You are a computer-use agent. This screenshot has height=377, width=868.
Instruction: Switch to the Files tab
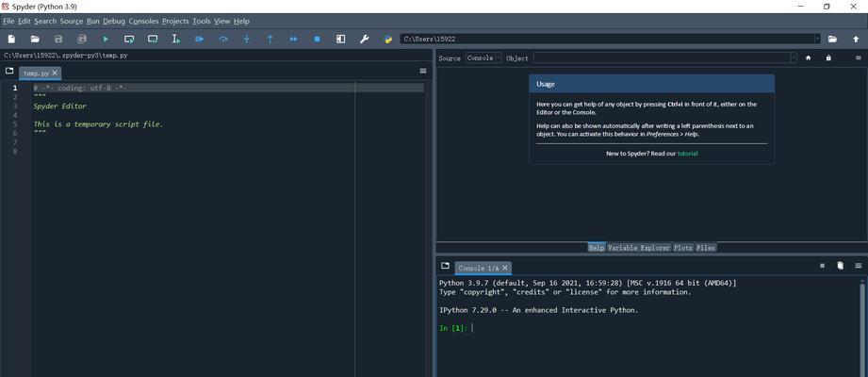coord(706,248)
